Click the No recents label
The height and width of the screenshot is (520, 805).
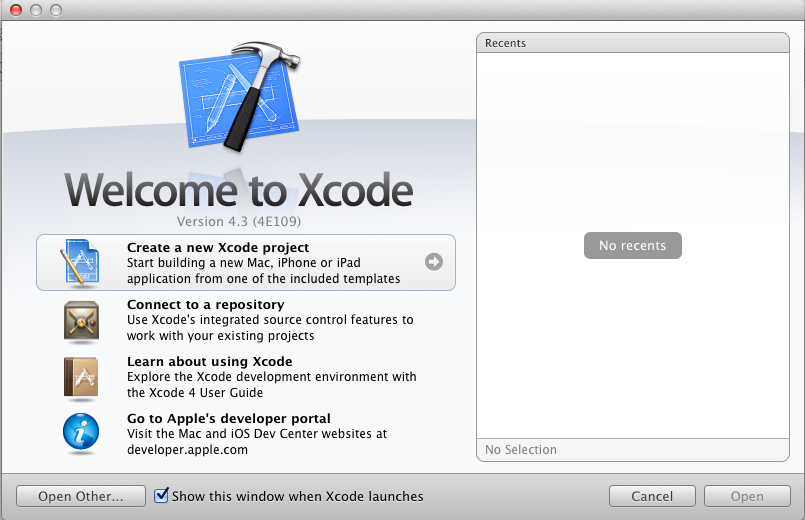click(632, 245)
